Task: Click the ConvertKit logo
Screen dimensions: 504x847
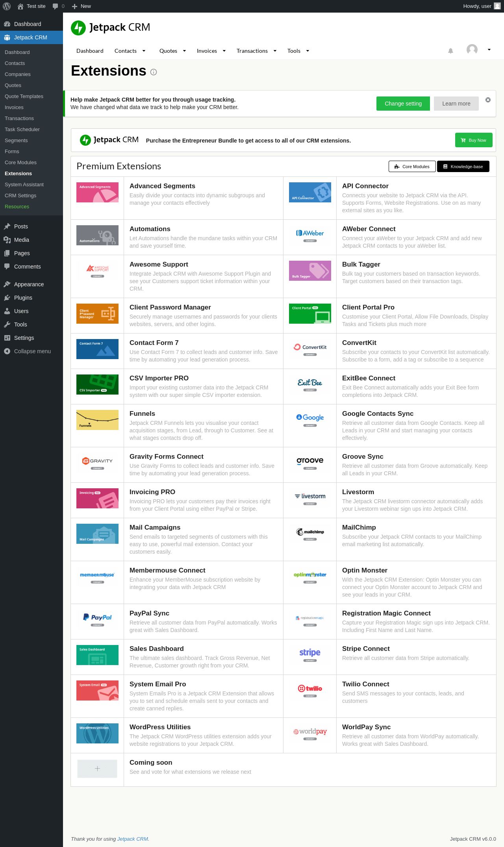Action: 310,349
